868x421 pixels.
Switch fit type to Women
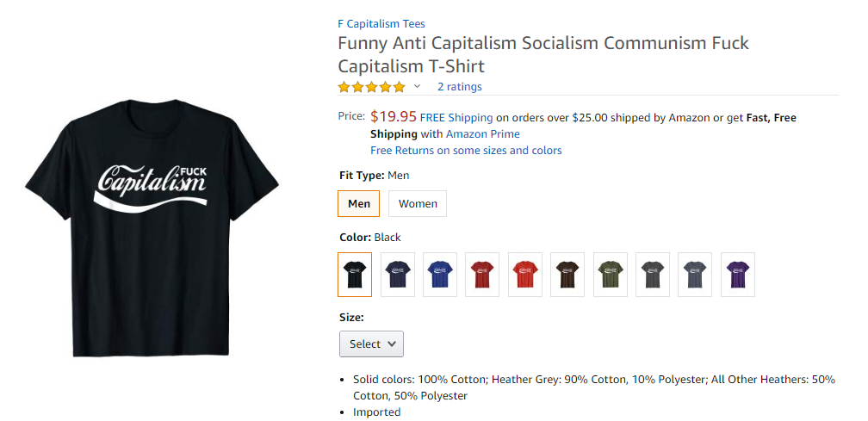418,204
